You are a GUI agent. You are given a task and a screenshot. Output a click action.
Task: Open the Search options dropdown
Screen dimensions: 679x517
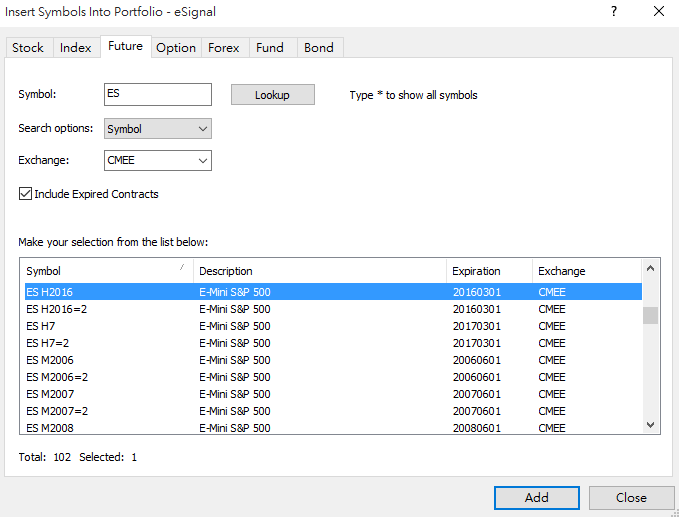[x=158, y=129]
